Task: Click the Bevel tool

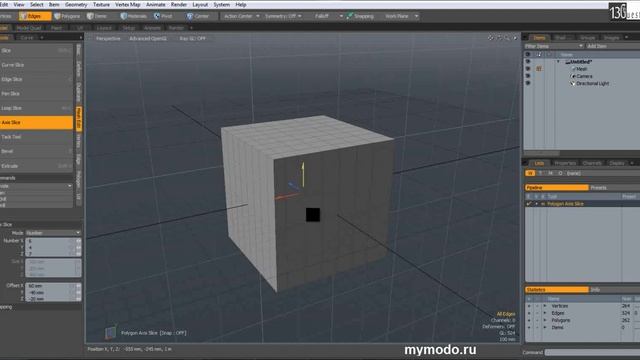Action: 36,151
